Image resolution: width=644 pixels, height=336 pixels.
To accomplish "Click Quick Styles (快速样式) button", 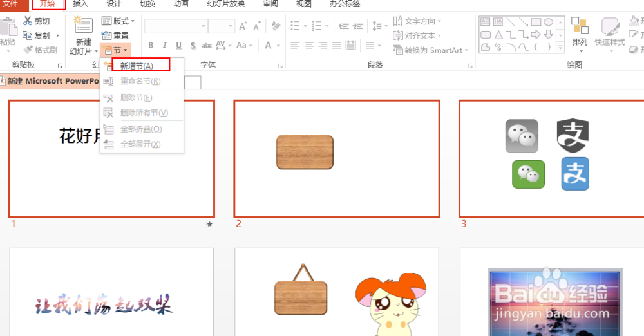I will tap(609, 35).
